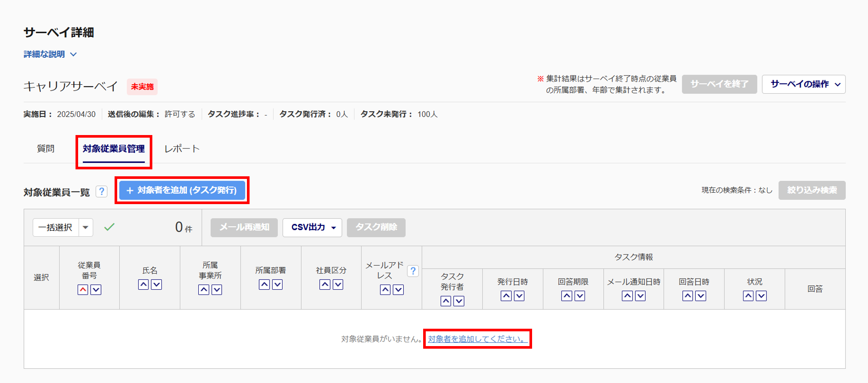Image resolution: width=868 pixels, height=383 pixels.
Task: Sort 所属事業所 column ascending
Action: [204, 290]
